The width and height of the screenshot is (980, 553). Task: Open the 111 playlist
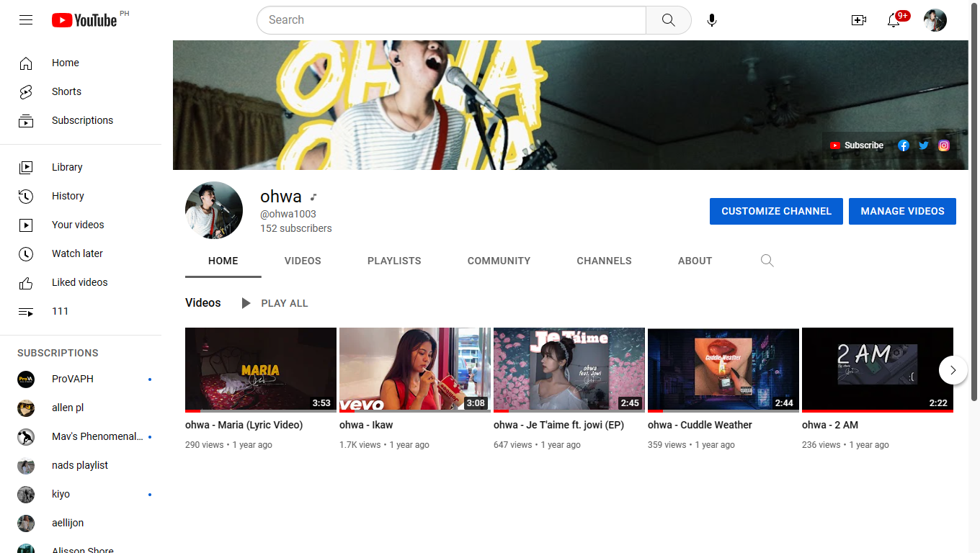(81, 311)
